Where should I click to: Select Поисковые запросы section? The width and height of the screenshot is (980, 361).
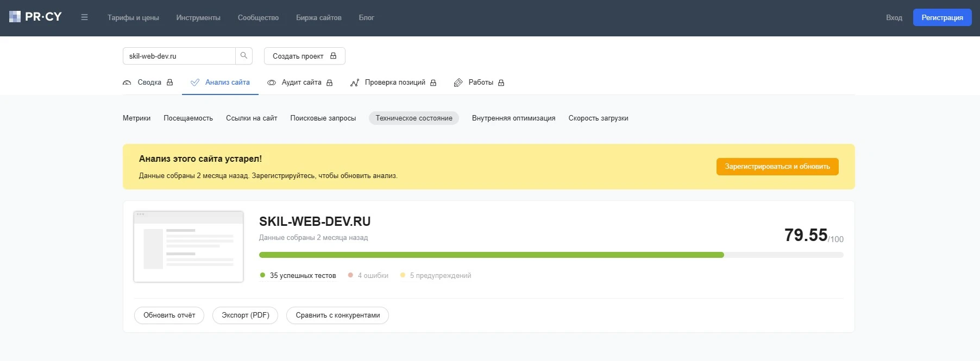(x=323, y=118)
